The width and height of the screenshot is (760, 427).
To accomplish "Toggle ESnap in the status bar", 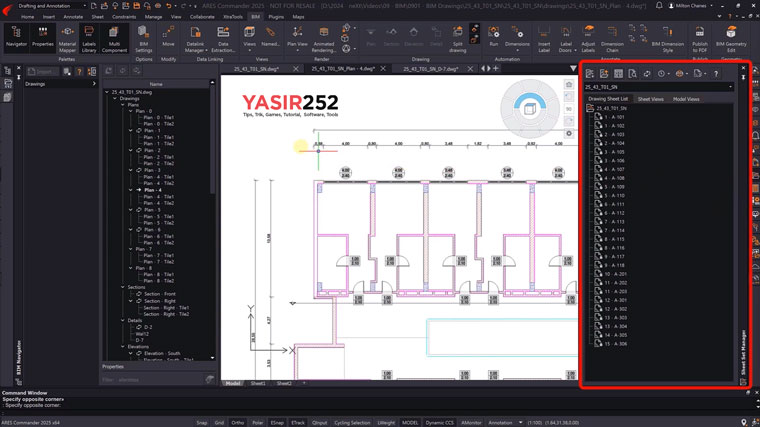I will [277, 423].
